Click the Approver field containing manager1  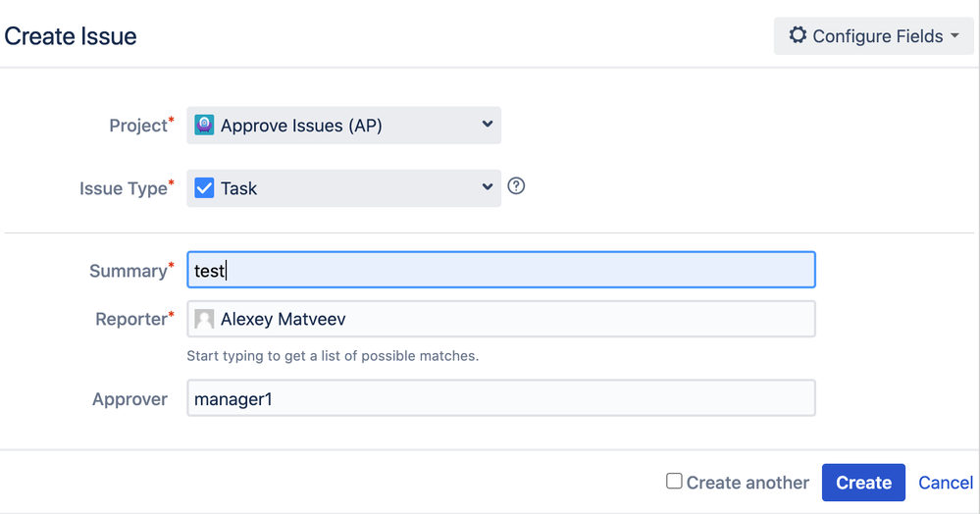501,397
